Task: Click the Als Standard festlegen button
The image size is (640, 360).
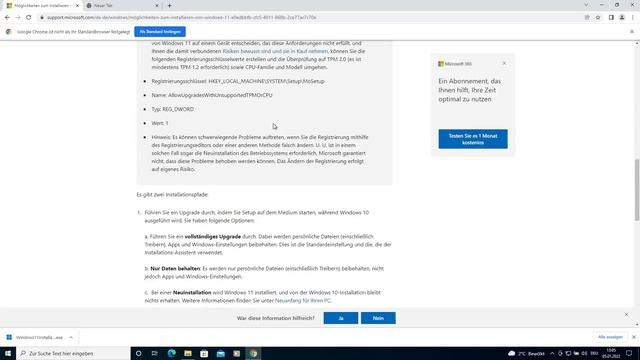Action: 160,31
